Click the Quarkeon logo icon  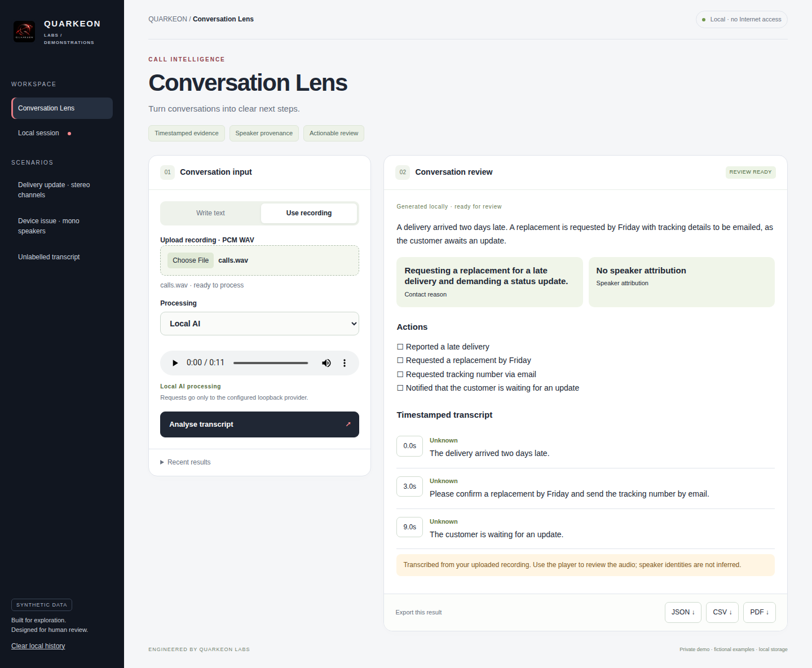point(24,32)
